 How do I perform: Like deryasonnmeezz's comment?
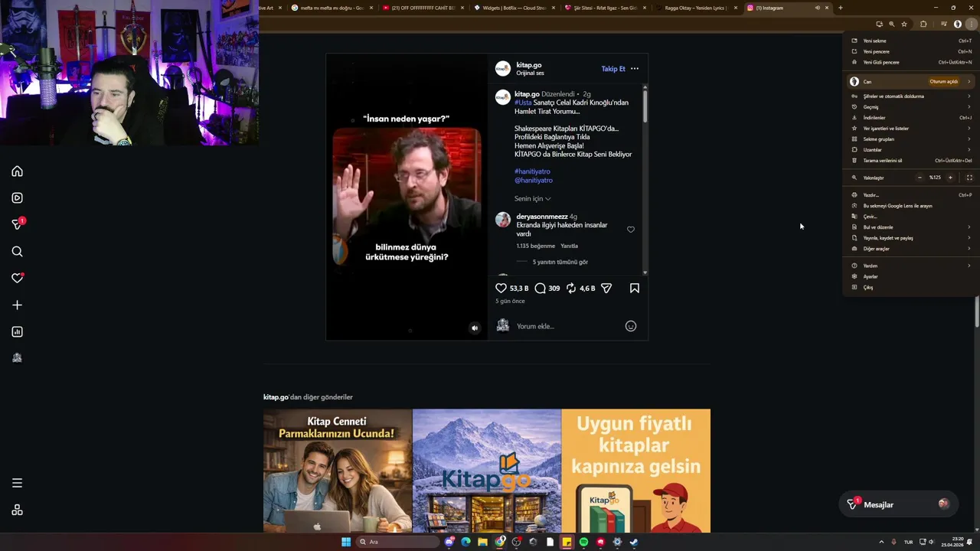[x=631, y=230]
